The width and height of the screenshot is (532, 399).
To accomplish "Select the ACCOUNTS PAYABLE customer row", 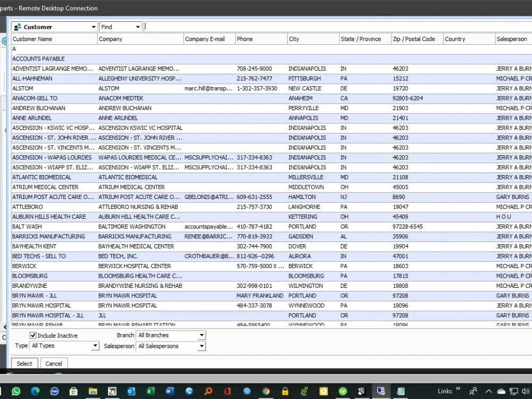I will [x=271, y=59].
